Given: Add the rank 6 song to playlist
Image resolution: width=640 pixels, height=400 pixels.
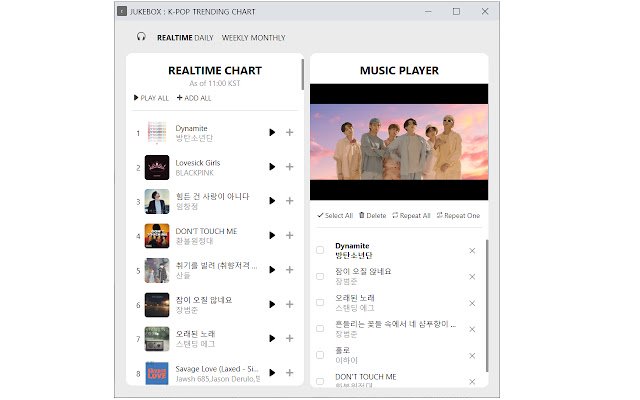Looking at the screenshot, I should (289, 304).
